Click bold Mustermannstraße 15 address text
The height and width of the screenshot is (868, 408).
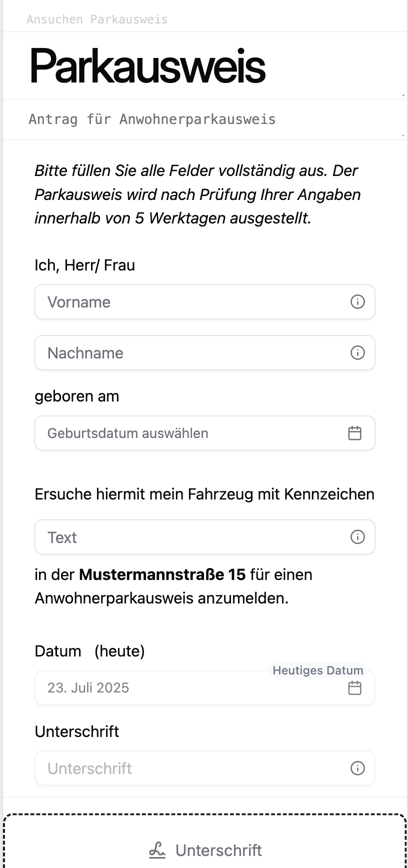[162, 574]
